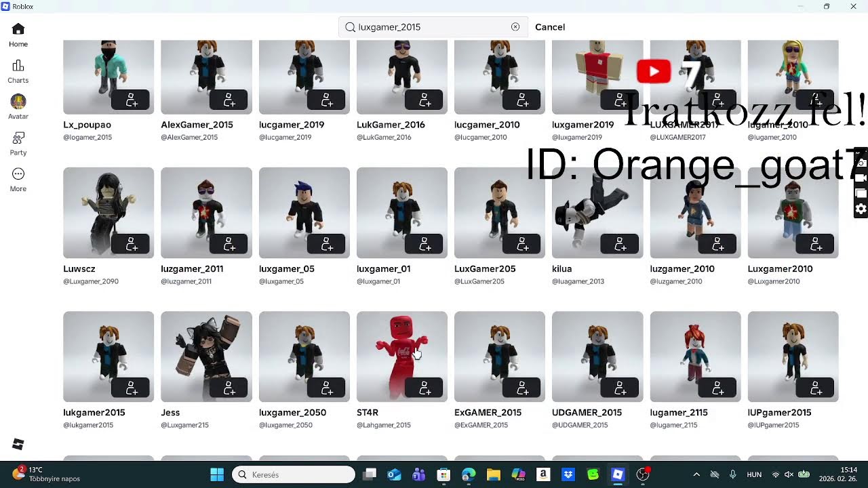Image resolution: width=868 pixels, height=488 pixels.
Task: Add luxgamer_2050 as a friend
Action: tap(327, 388)
